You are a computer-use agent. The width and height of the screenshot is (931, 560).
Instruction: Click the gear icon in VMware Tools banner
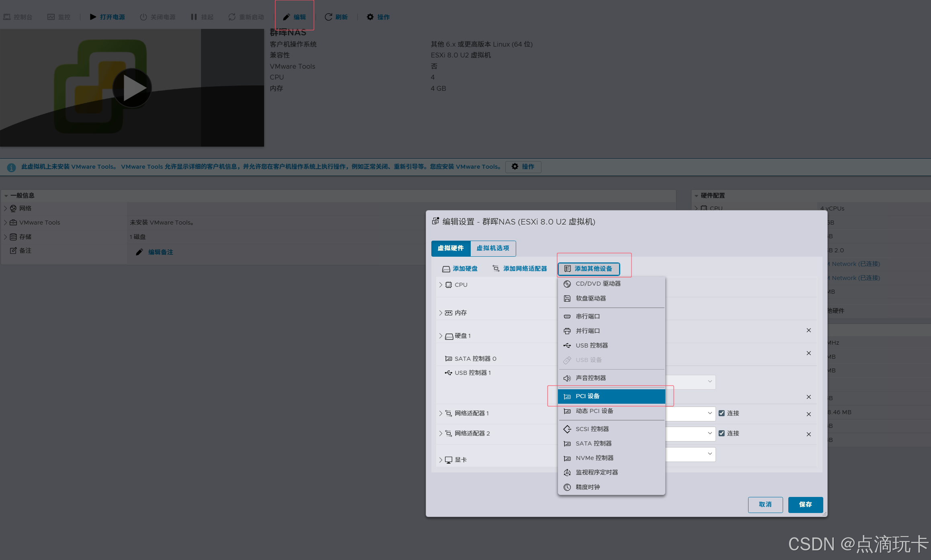515,166
